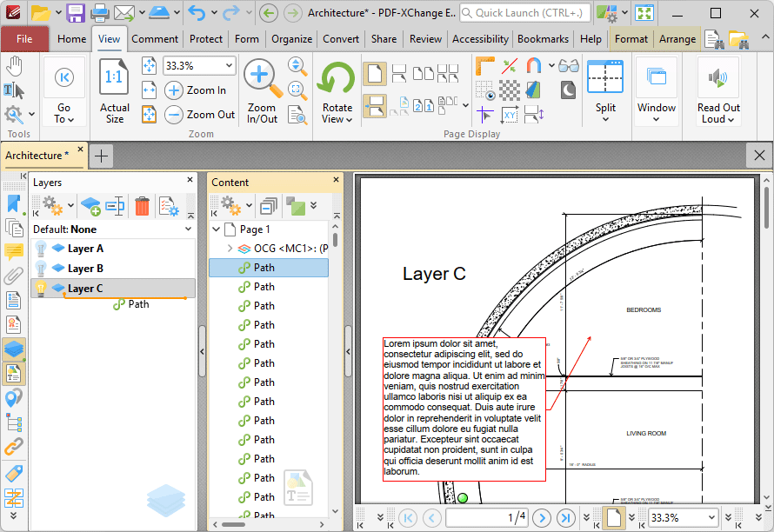Open the Layers pane sidebar icon

(13, 349)
